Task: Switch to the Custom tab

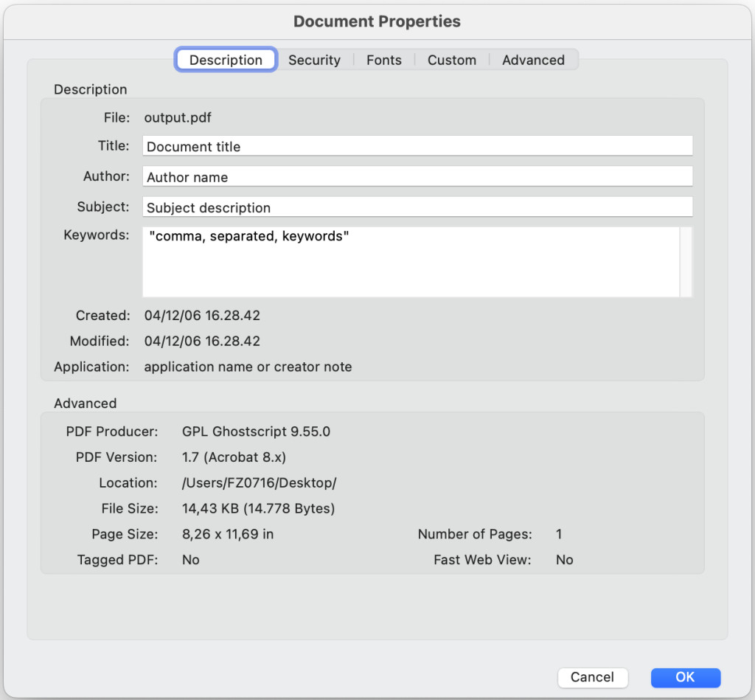Action: 452,60
